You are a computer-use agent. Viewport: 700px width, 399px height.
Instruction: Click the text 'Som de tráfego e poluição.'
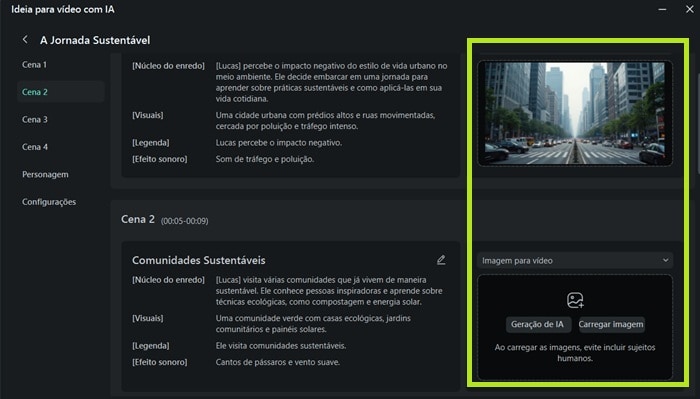tap(265, 159)
